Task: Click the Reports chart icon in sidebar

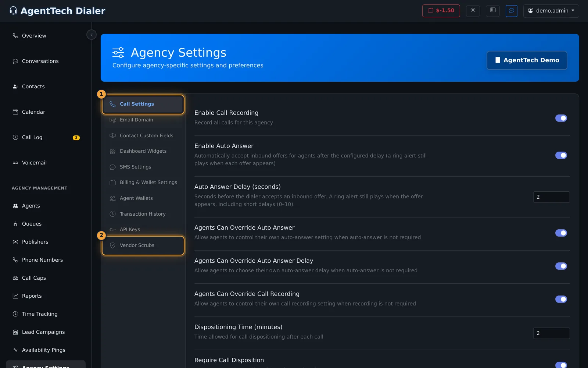Action: click(x=15, y=296)
